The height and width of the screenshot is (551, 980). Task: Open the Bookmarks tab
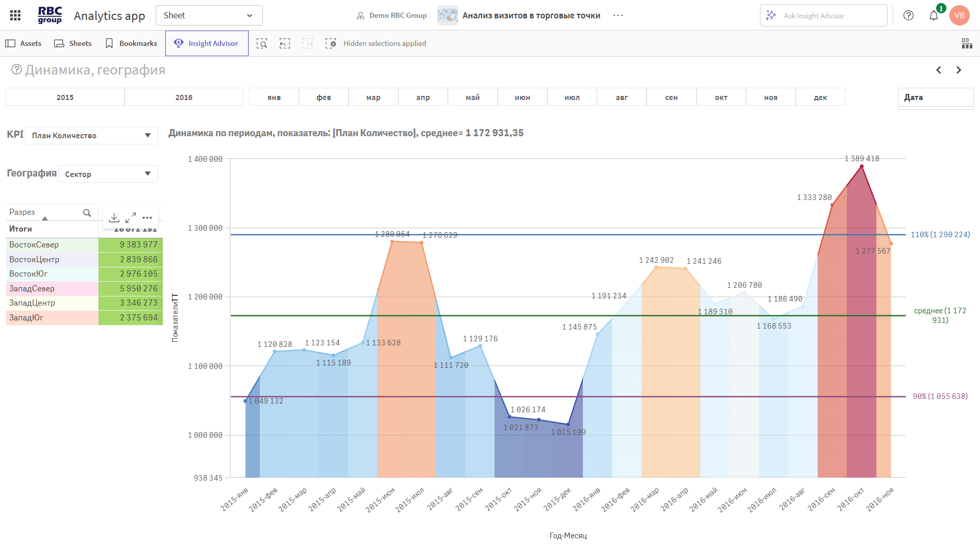click(131, 43)
